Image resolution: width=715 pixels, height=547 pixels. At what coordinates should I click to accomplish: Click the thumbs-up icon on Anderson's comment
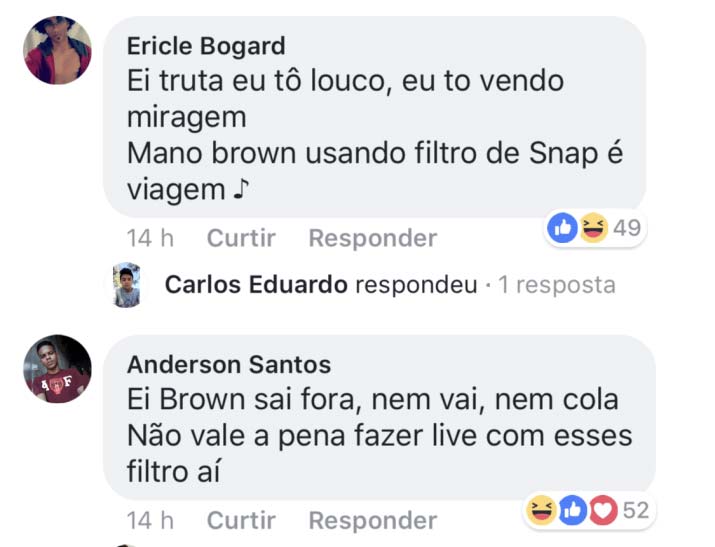[573, 510]
